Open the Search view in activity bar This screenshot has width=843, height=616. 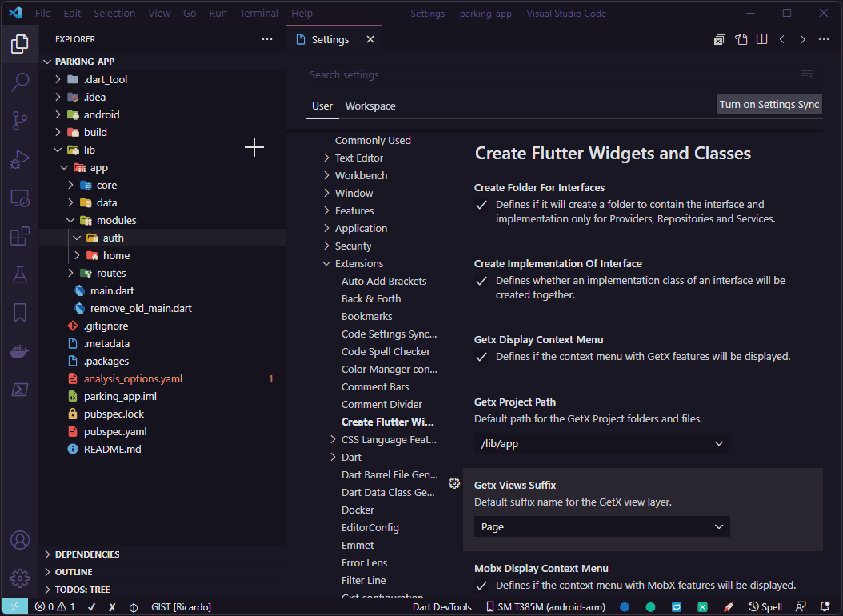click(20, 82)
